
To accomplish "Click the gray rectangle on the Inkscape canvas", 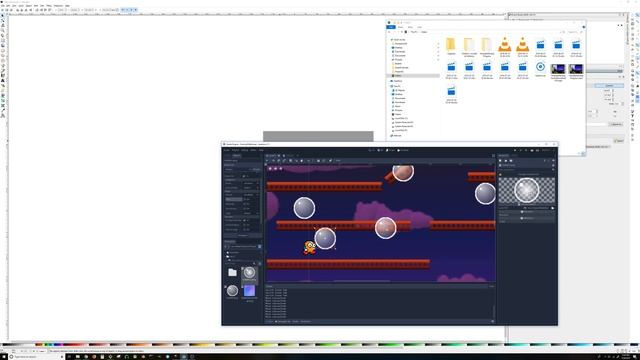I will tap(318, 136).
